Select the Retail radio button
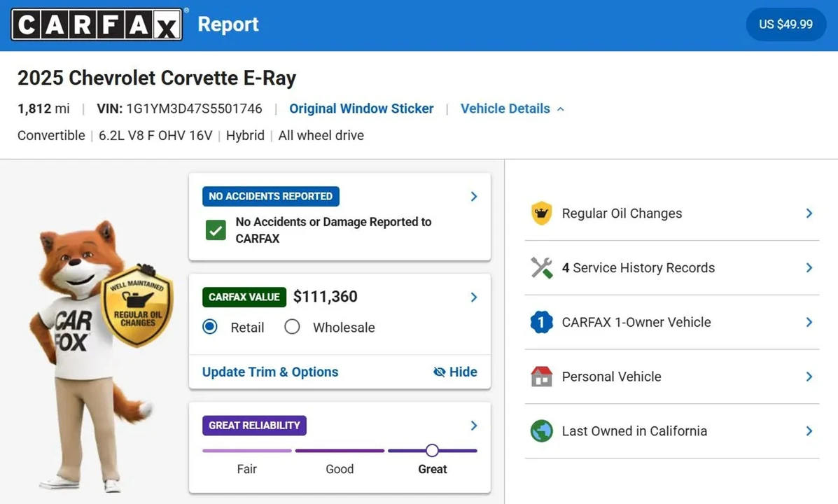The image size is (838, 504). tap(210, 327)
